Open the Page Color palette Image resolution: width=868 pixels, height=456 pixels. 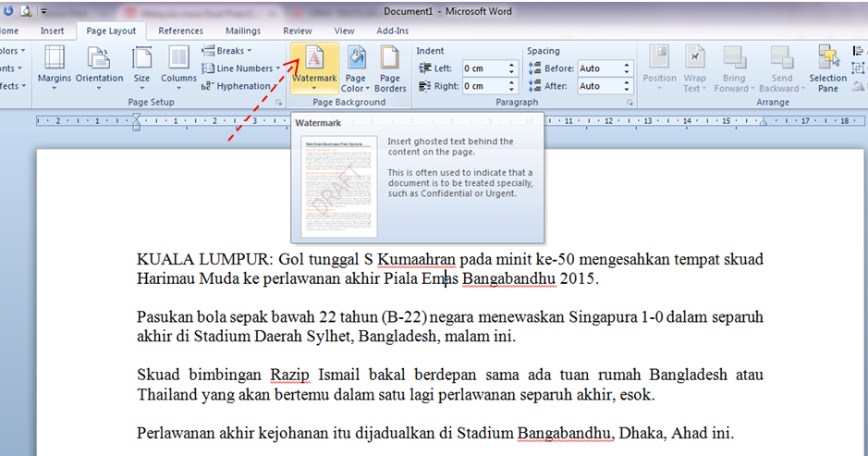pos(355,68)
